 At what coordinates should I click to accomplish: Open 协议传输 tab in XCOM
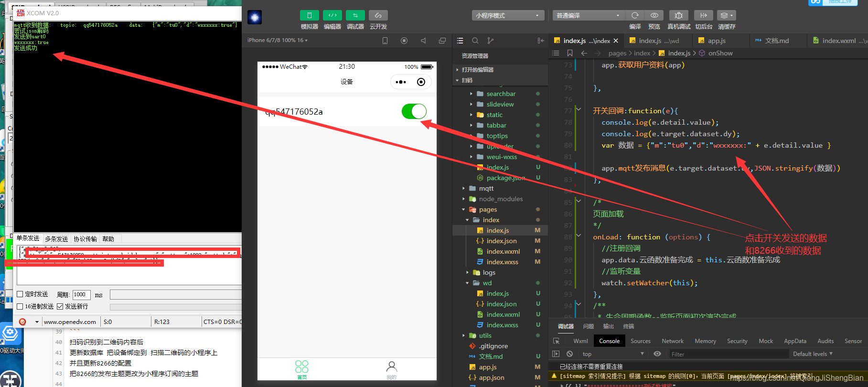(x=85, y=239)
